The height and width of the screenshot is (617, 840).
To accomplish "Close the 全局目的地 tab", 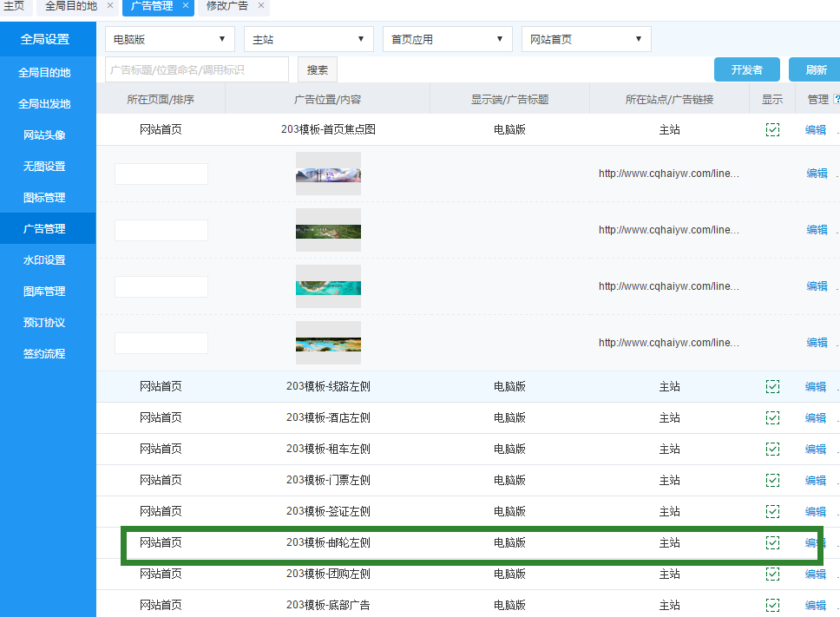I will [x=110, y=6].
